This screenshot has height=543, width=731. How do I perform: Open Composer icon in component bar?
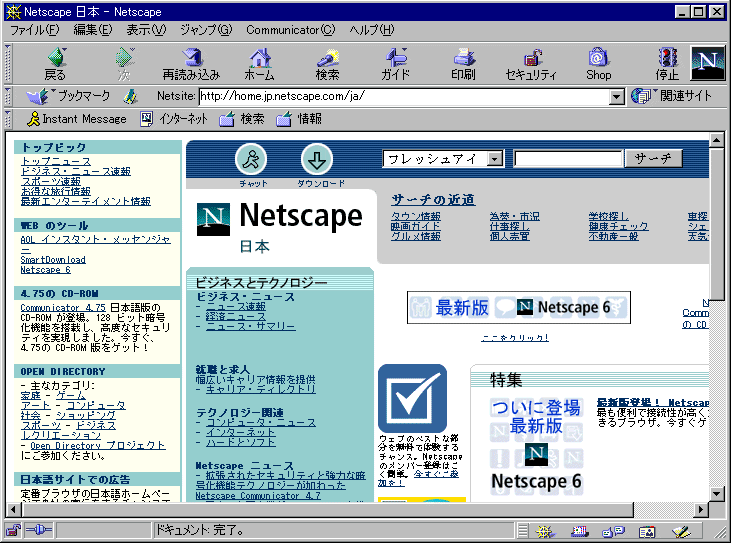681,531
